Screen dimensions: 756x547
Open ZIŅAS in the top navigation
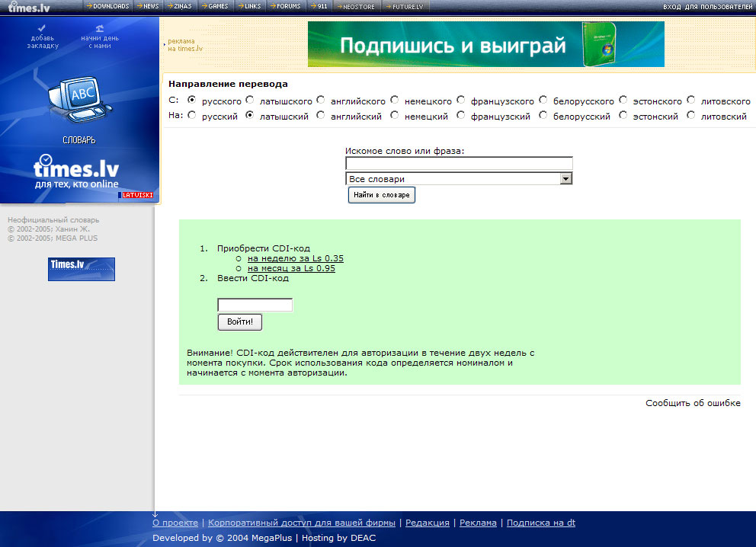[x=180, y=6]
